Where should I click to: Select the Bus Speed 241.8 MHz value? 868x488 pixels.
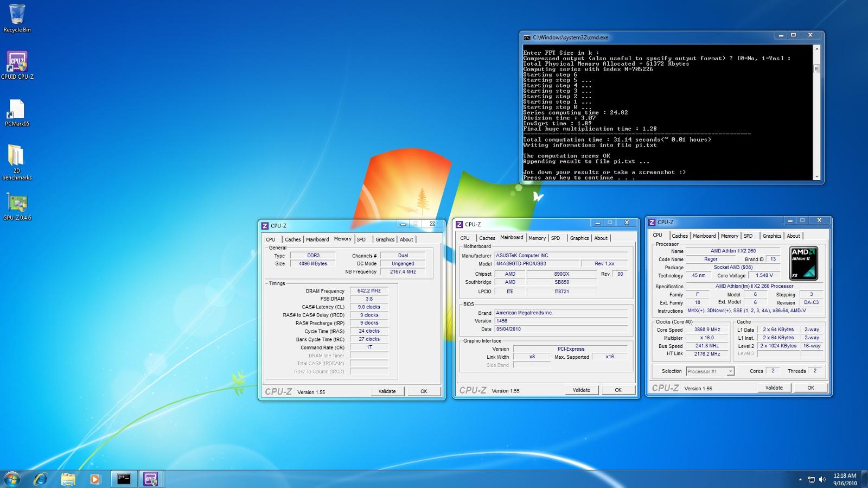[707, 346]
